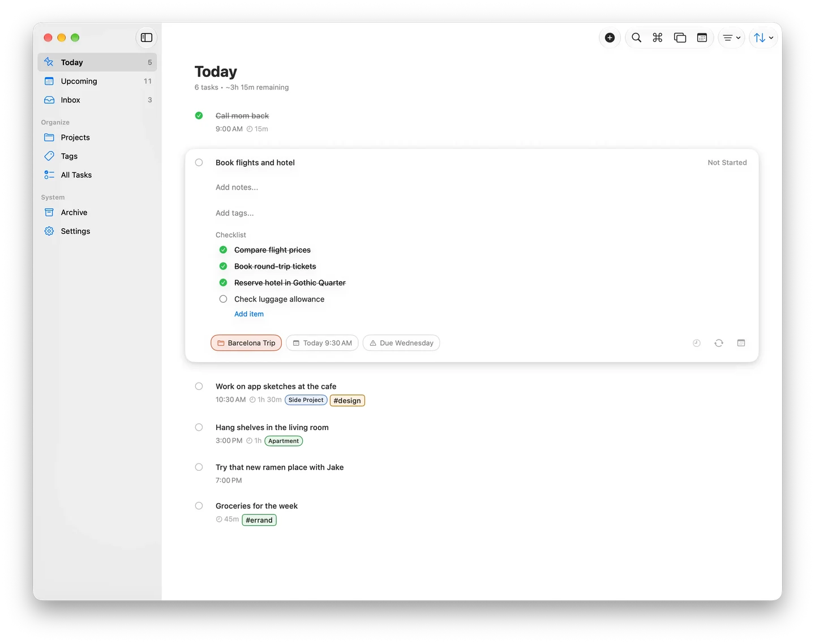The image size is (815, 644).
Task: Click the Add item link in checklist
Action: (x=249, y=314)
